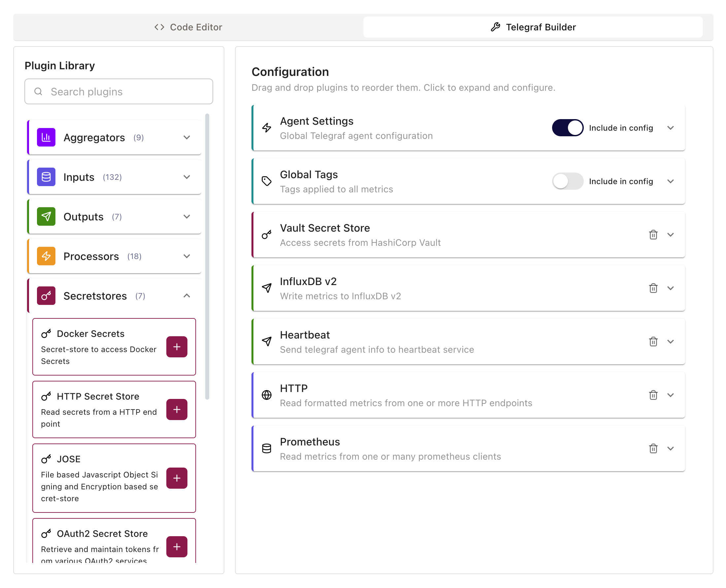Click the search magnifier icon
Image resolution: width=726 pixels, height=588 pixels.
point(38,91)
